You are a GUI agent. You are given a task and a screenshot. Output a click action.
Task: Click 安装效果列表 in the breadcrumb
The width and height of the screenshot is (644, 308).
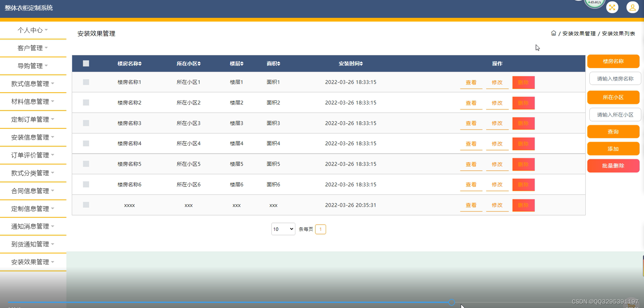click(618, 33)
